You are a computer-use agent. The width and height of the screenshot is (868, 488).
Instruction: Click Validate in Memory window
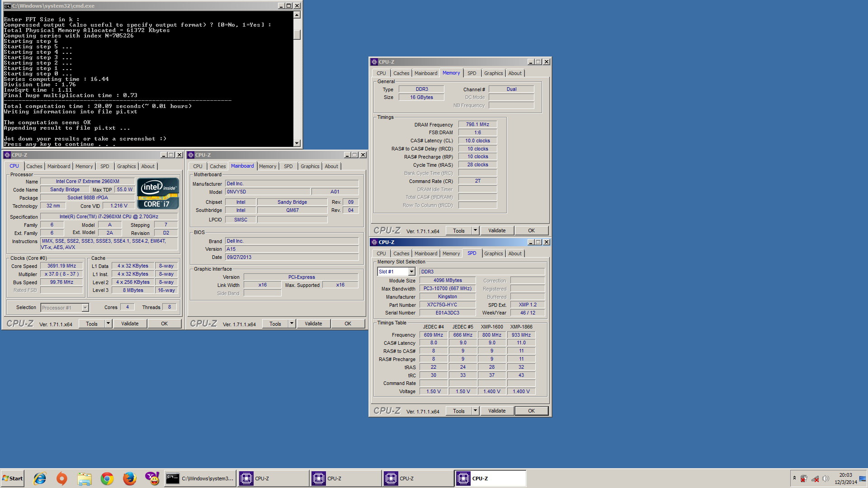[x=497, y=230]
